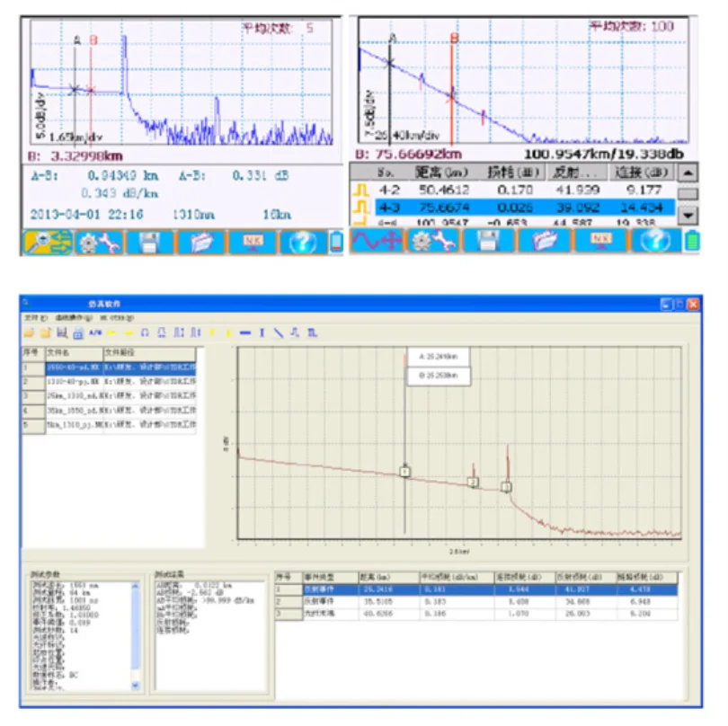Select highlighted event row 4-3 at 75.6674

513,207
